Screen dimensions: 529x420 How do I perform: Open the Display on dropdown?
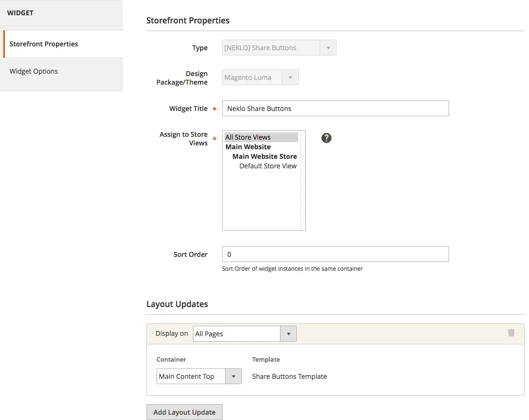coord(245,334)
